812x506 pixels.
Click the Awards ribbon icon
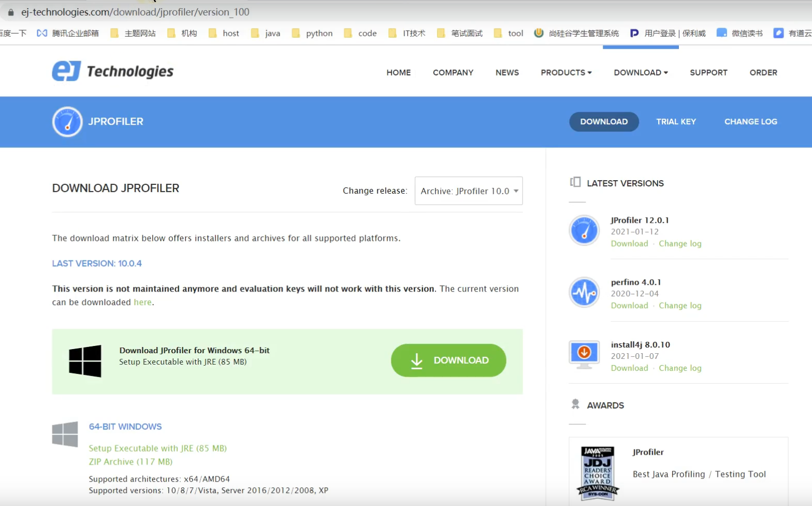[575, 404]
